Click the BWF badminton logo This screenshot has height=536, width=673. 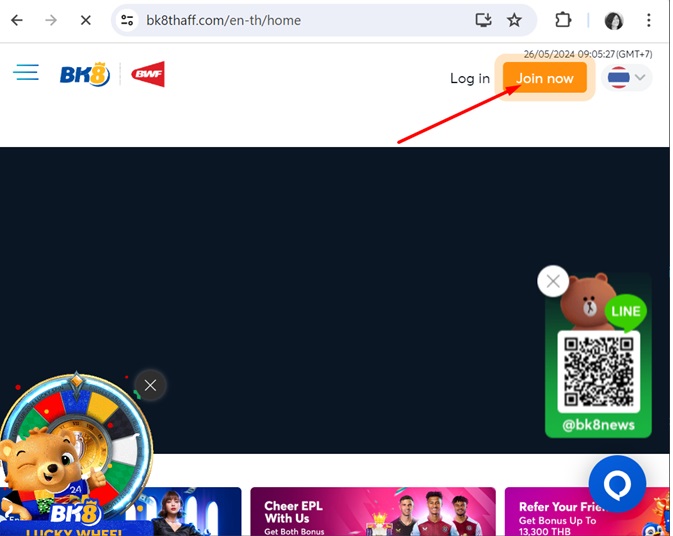(148, 74)
